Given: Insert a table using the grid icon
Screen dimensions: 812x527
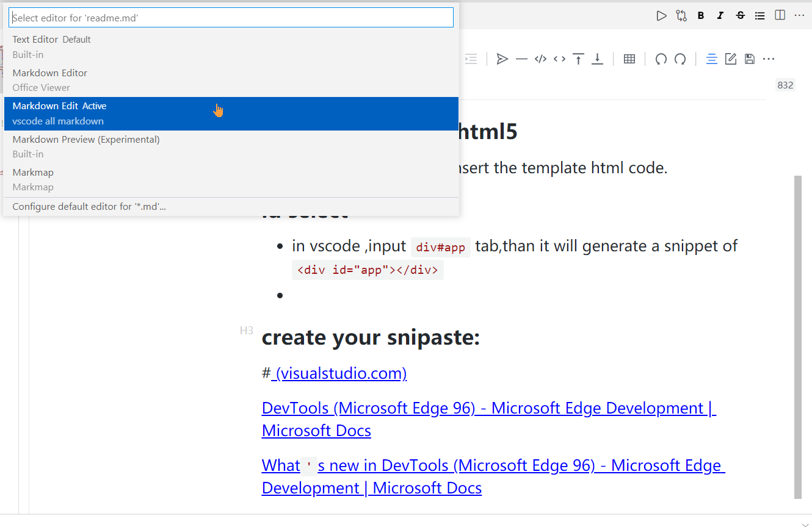Looking at the screenshot, I should point(629,59).
